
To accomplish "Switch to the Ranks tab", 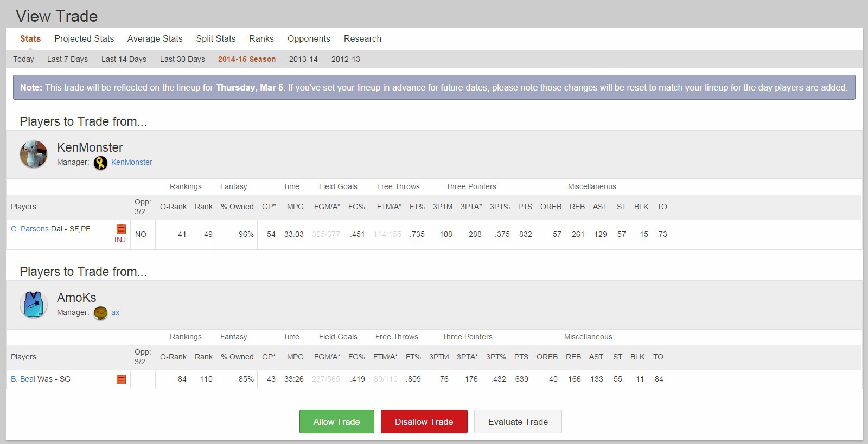I will click(x=261, y=39).
